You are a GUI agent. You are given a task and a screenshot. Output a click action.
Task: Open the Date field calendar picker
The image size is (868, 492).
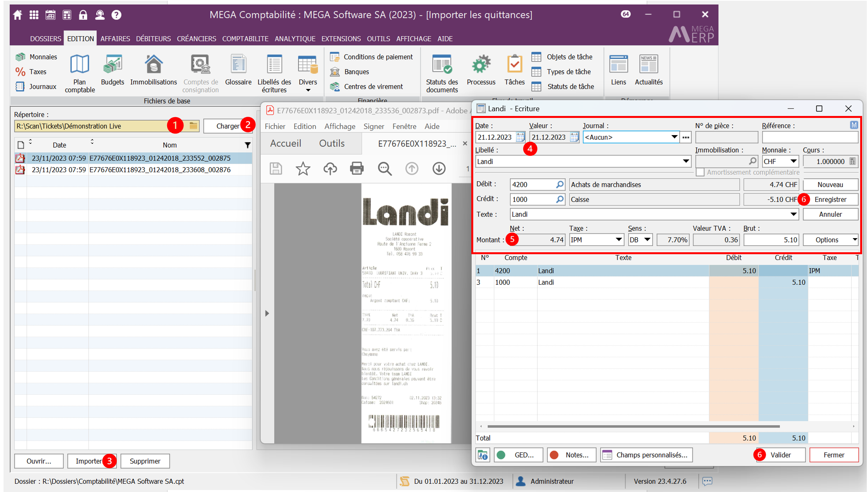(520, 137)
